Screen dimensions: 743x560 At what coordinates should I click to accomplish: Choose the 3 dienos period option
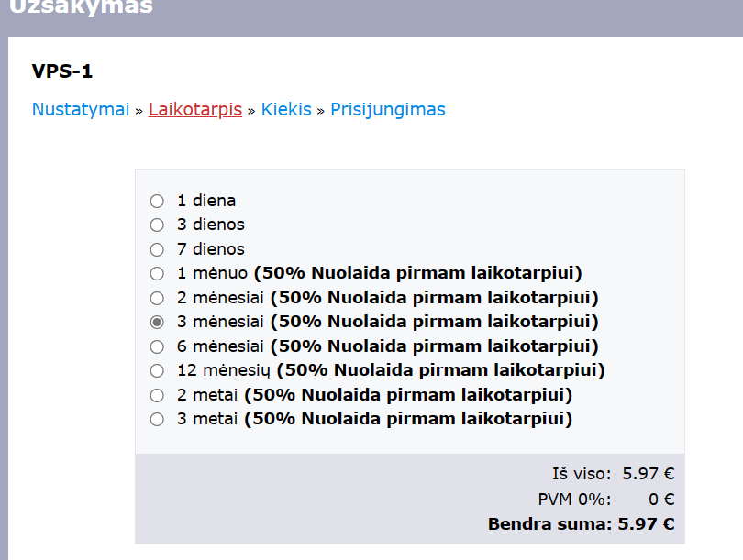pyautogui.click(x=157, y=225)
